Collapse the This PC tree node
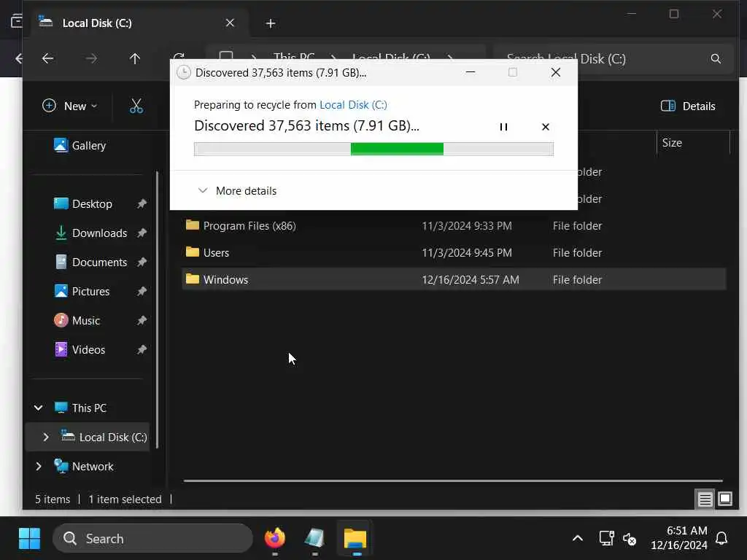 click(39, 408)
